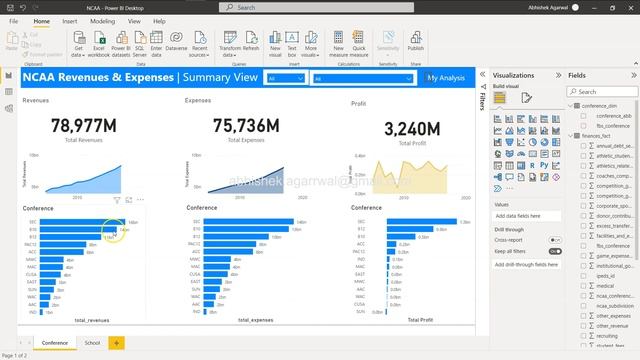Check the corporate_spo field checkbox
The height and width of the screenshot is (360, 640).
tap(583, 206)
